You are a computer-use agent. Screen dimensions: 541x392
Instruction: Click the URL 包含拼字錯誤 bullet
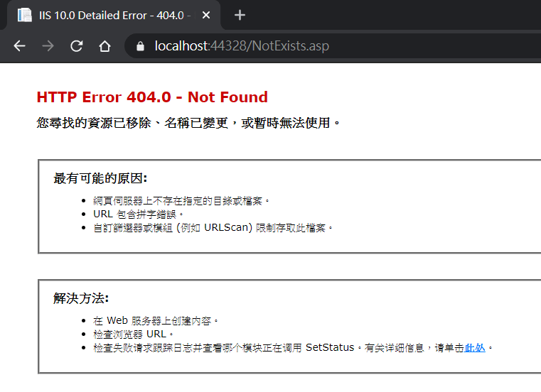pyautogui.click(x=138, y=214)
